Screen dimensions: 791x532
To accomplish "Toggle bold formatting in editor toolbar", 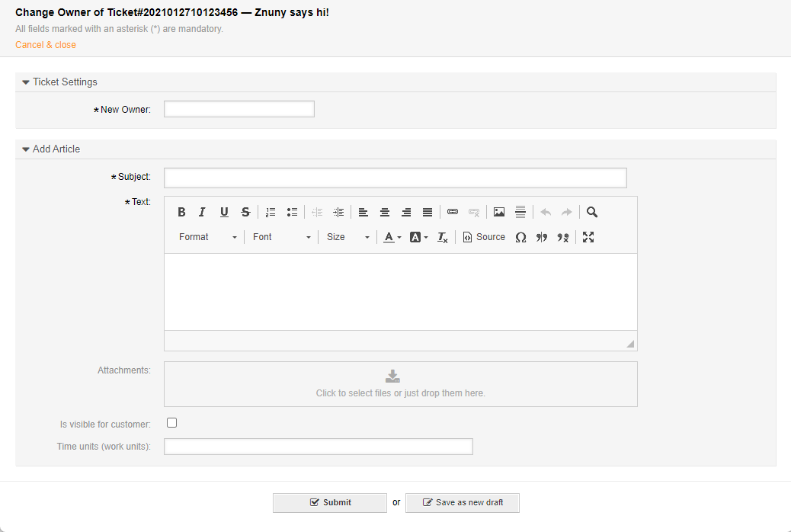I will [x=181, y=213].
